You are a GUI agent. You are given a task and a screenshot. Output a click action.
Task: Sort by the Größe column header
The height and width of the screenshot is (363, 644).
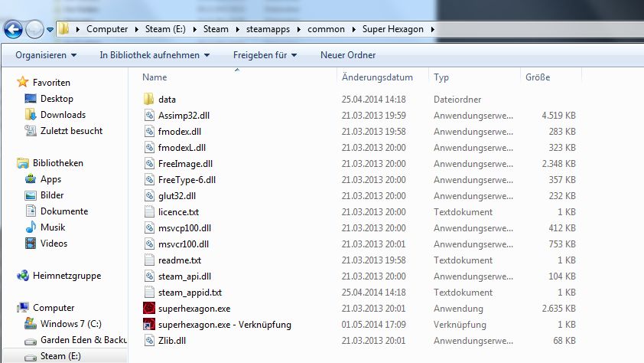[538, 77]
